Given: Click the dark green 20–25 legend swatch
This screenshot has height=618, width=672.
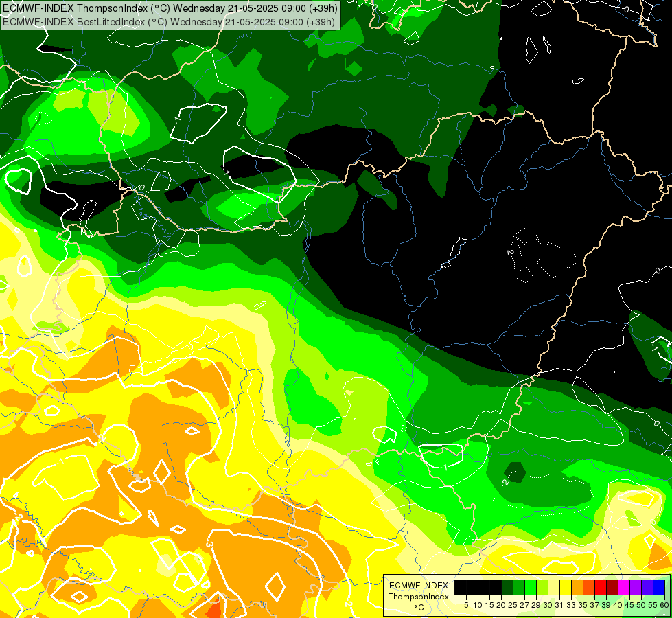Looking at the screenshot, I should tap(507, 587).
